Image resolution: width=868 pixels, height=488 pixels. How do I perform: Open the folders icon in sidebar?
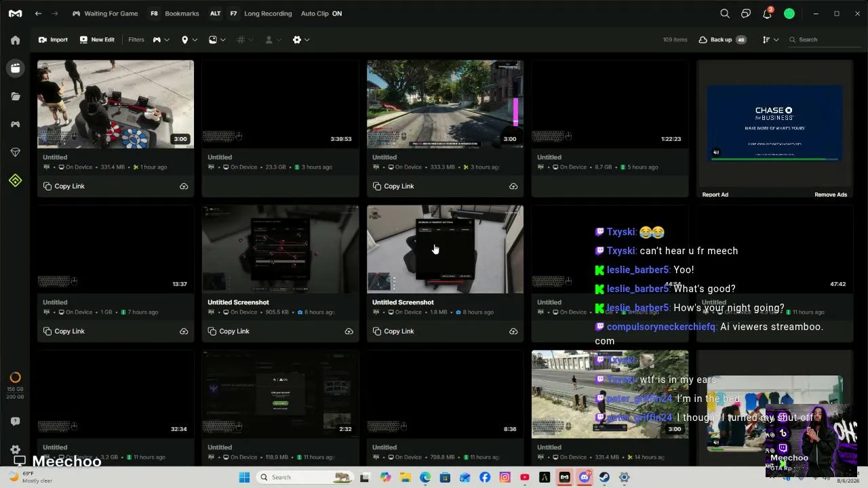(x=16, y=96)
